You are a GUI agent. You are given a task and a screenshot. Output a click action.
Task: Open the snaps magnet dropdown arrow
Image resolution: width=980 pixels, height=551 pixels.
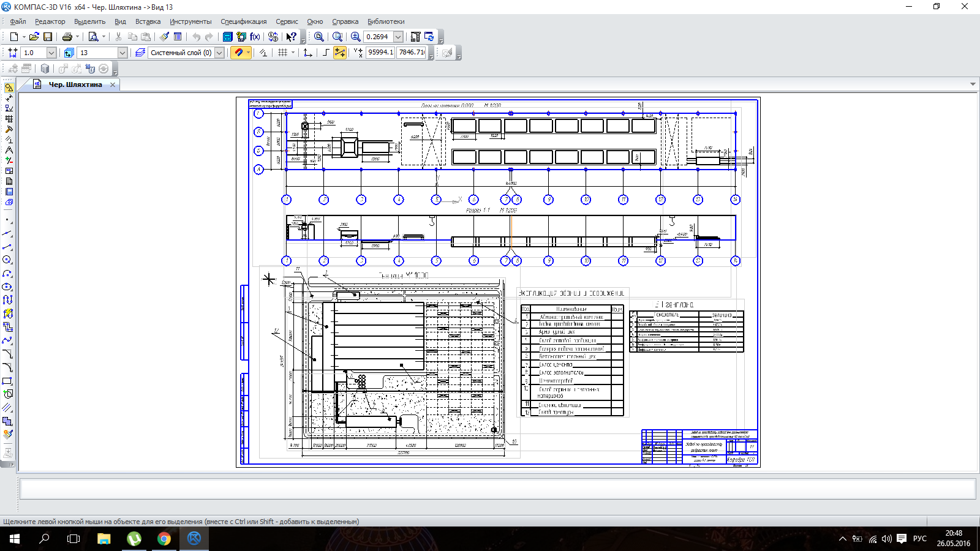pyautogui.click(x=248, y=53)
